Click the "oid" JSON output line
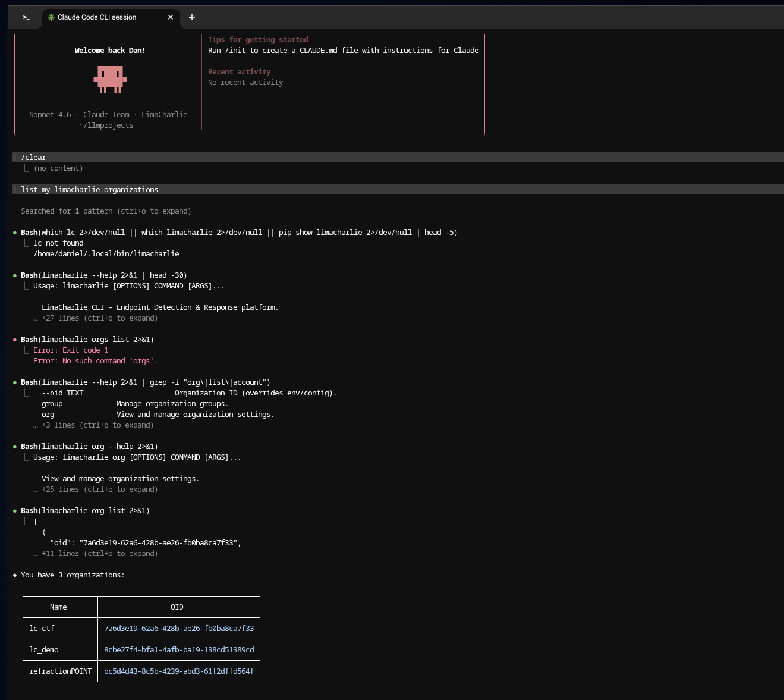The width and height of the screenshot is (784, 700). coord(146,543)
